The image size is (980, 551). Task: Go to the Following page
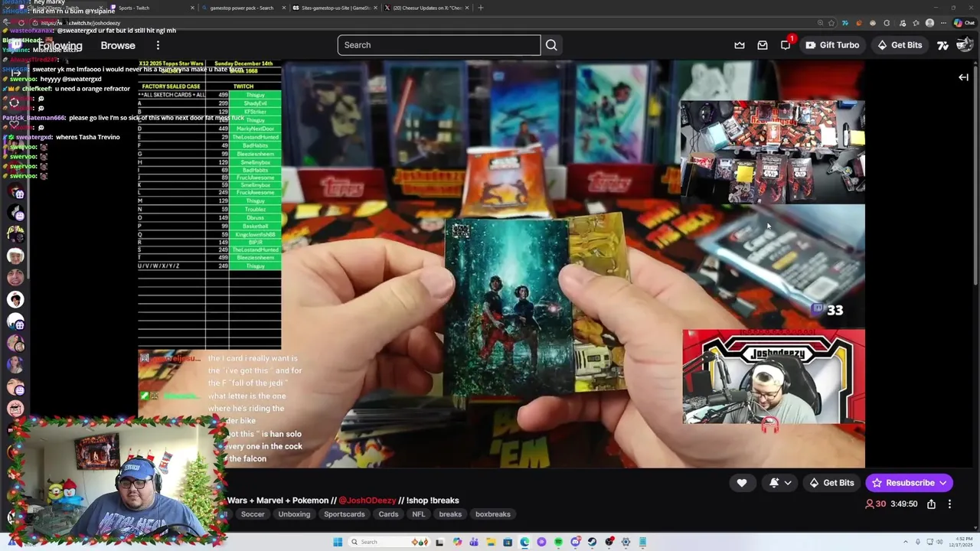[59, 45]
